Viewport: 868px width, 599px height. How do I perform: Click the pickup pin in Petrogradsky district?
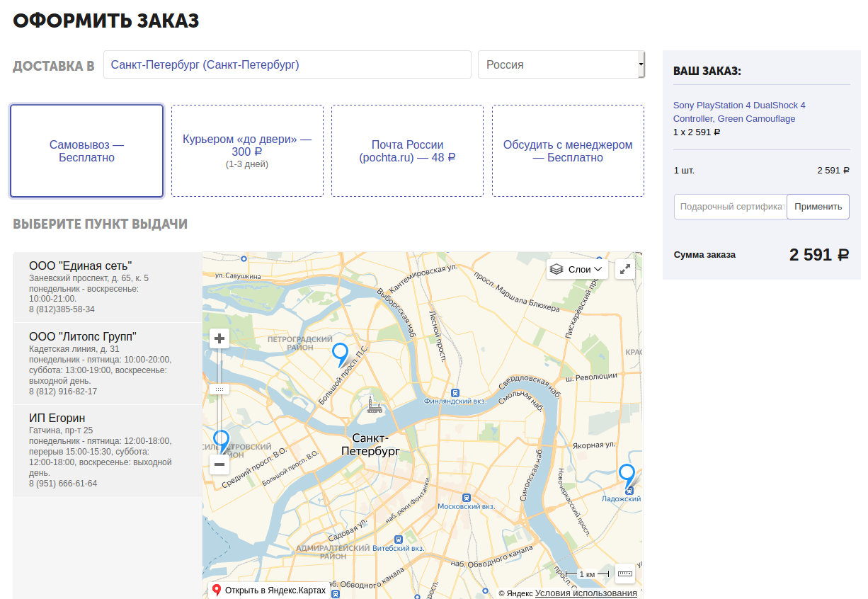pyautogui.click(x=341, y=354)
